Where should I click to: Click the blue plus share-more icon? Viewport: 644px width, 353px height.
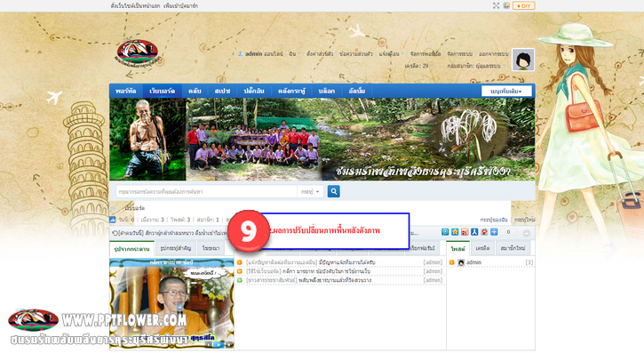(x=494, y=232)
